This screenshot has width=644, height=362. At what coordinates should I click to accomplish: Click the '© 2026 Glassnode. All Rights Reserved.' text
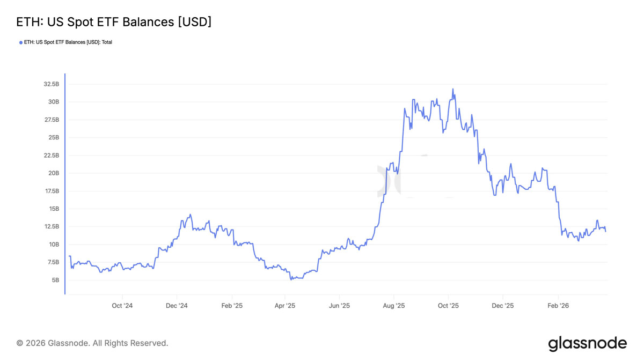tap(92, 343)
